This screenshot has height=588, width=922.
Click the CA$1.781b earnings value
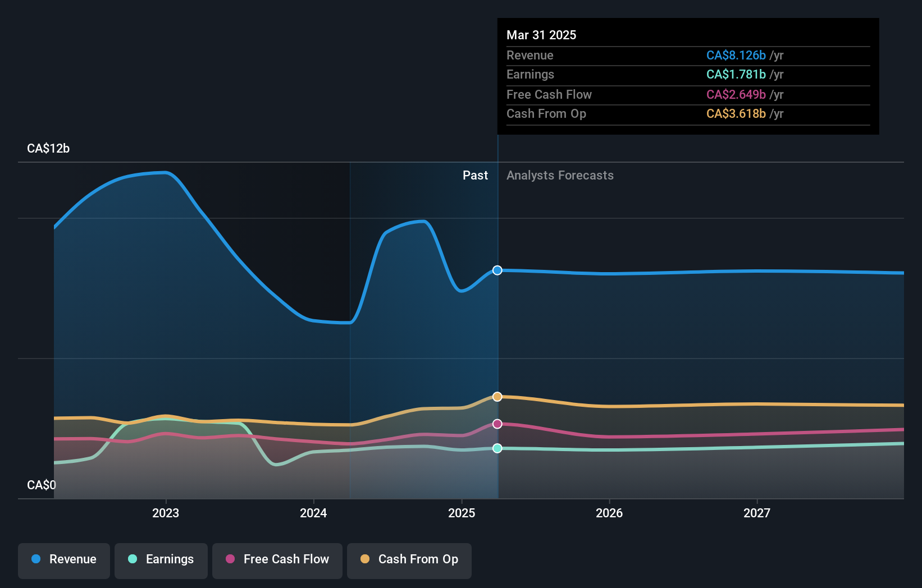[x=736, y=74]
